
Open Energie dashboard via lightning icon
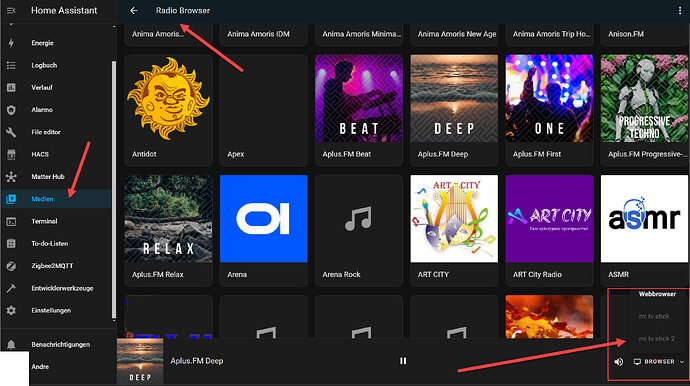click(11, 43)
